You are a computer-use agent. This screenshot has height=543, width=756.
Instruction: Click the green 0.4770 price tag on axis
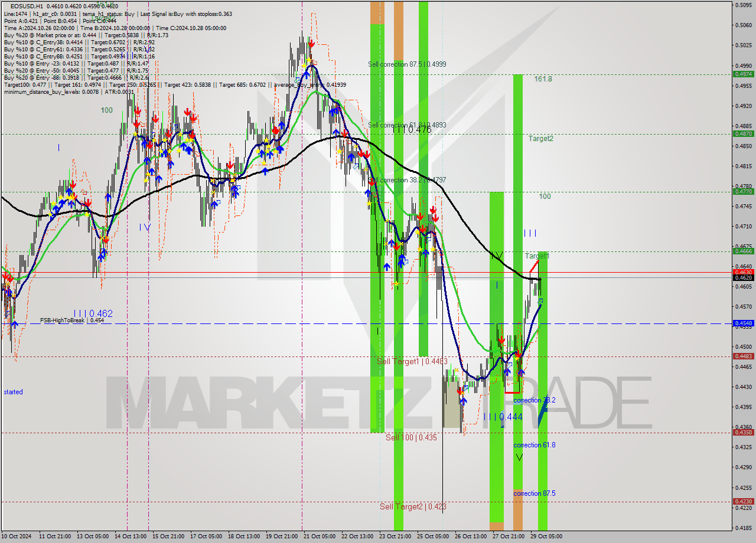point(742,191)
